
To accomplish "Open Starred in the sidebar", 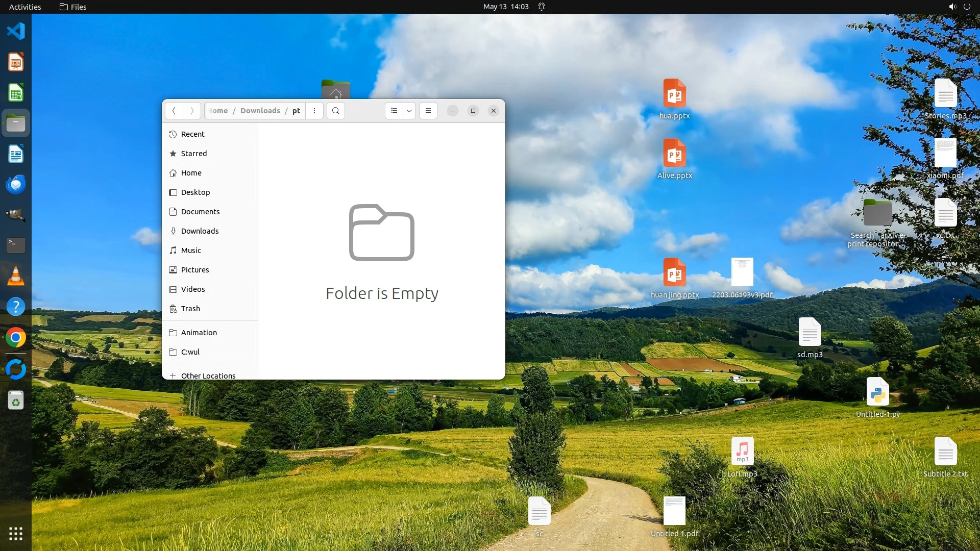I will coord(193,154).
